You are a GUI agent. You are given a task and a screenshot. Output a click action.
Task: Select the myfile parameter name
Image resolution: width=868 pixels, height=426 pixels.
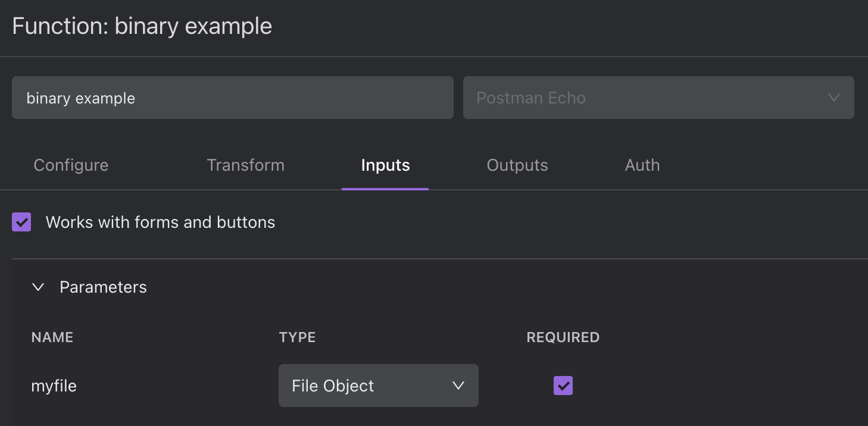54,386
